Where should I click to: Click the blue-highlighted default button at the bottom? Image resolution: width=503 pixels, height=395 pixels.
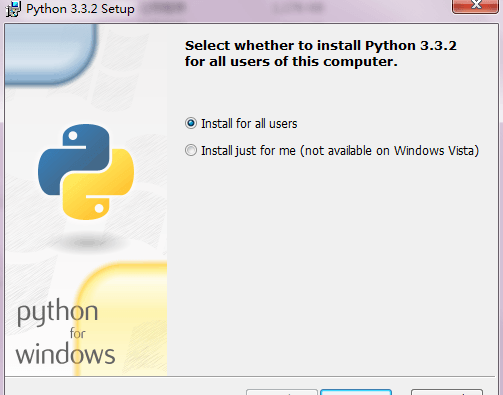[x=356, y=392]
